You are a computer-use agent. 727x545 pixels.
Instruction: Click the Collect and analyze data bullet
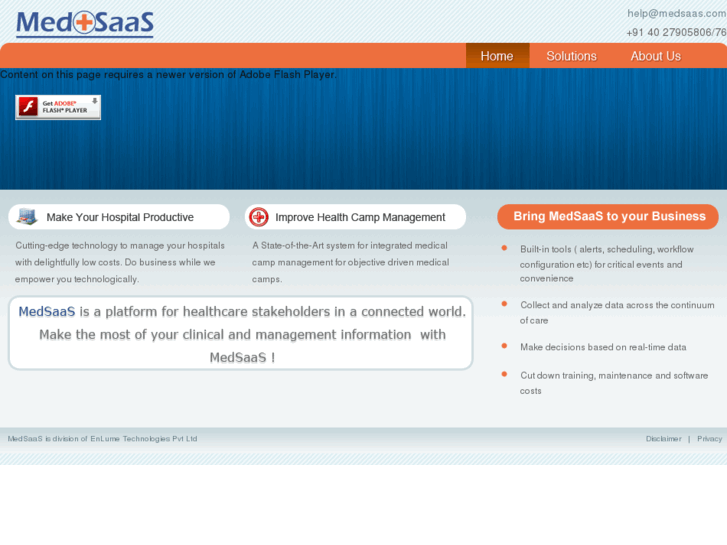coord(617,313)
